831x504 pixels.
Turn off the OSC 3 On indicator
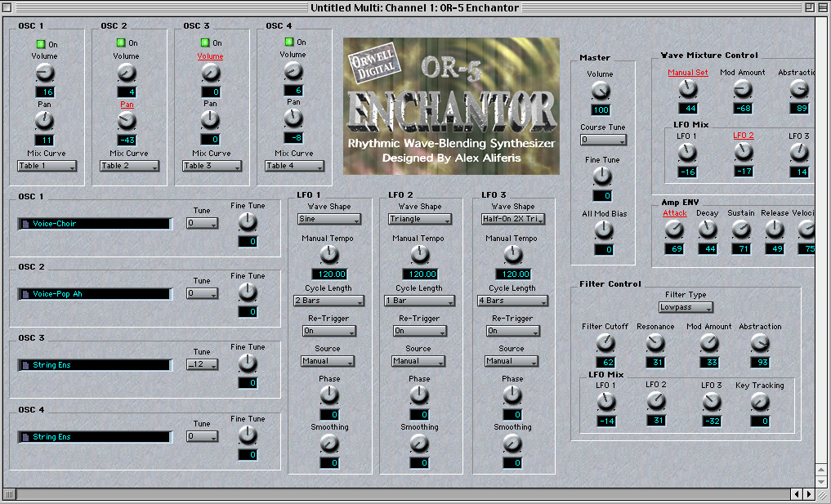click(204, 42)
